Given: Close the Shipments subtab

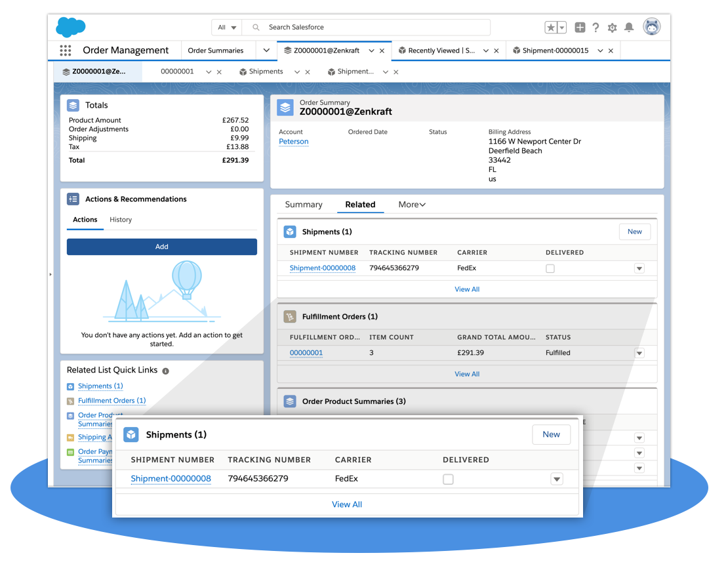Looking at the screenshot, I should click(308, 72).
